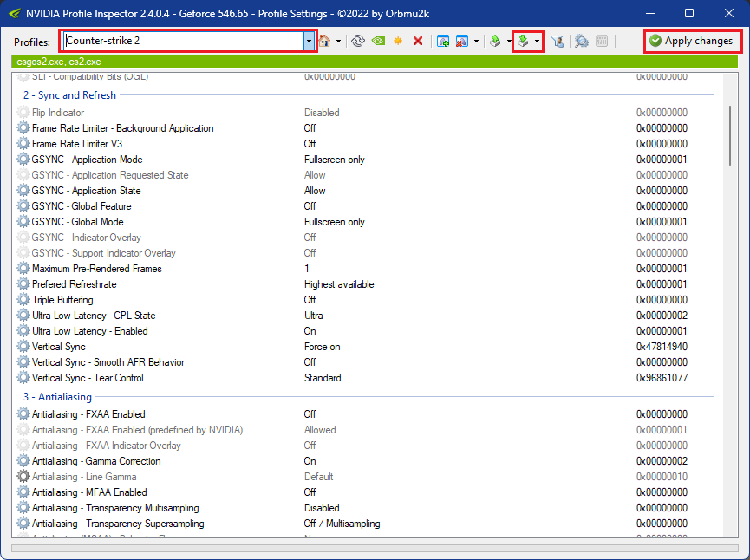Click the add application to profile icon
Viewport: 750px width, 560px height.
[443, 41]
